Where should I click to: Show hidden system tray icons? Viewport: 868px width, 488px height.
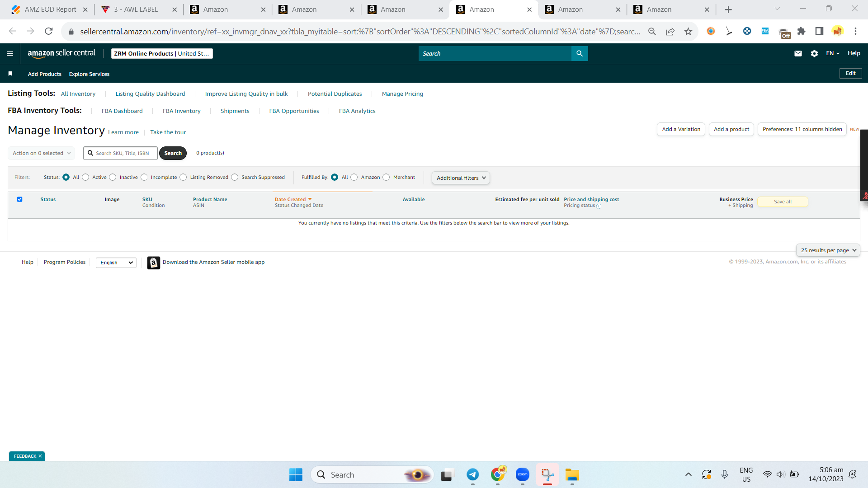688,474
